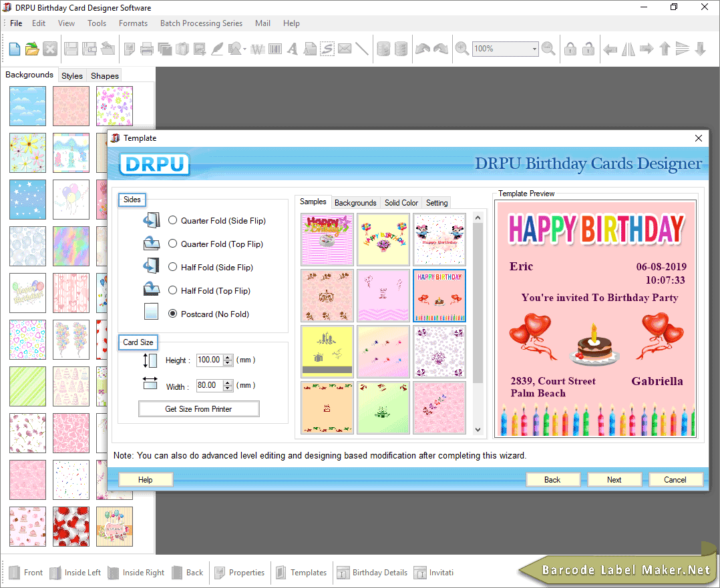Click the WordArt W toolbar icon

[258, 49]
